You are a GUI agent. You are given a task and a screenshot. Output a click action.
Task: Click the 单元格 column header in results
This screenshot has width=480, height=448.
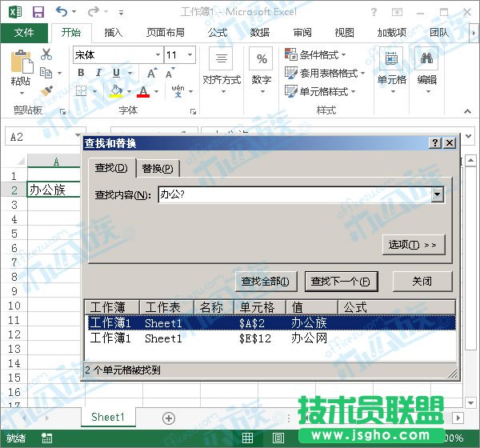pos(260,307)
